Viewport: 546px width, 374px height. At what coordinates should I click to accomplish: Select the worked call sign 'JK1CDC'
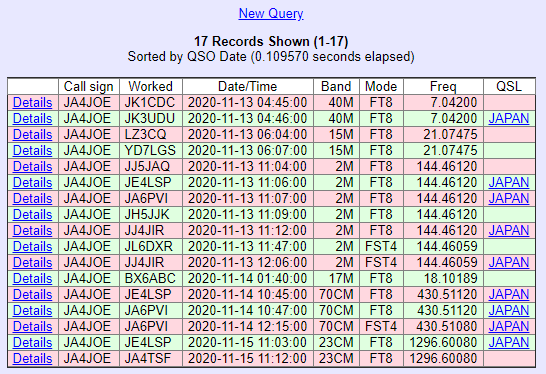[150, 102]
